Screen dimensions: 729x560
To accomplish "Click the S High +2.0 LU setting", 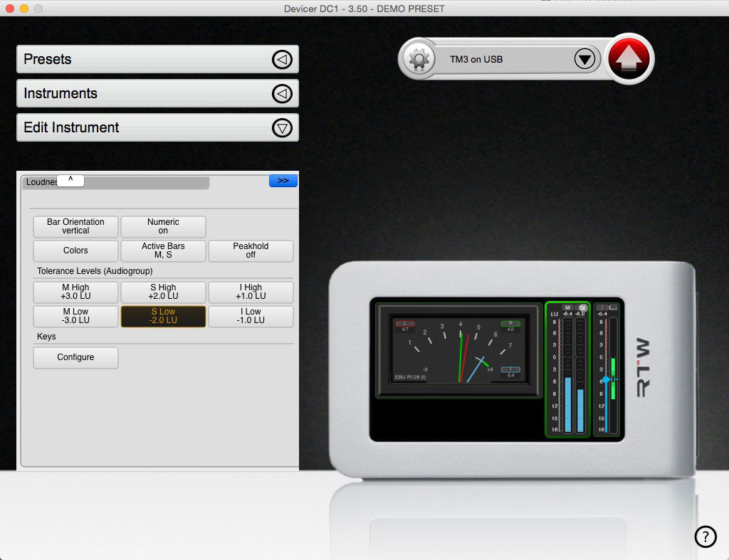I will (x=162, y=292).
